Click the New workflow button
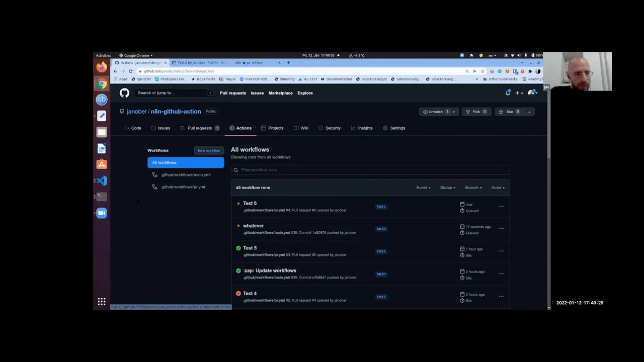 click(x=208, y=150)
